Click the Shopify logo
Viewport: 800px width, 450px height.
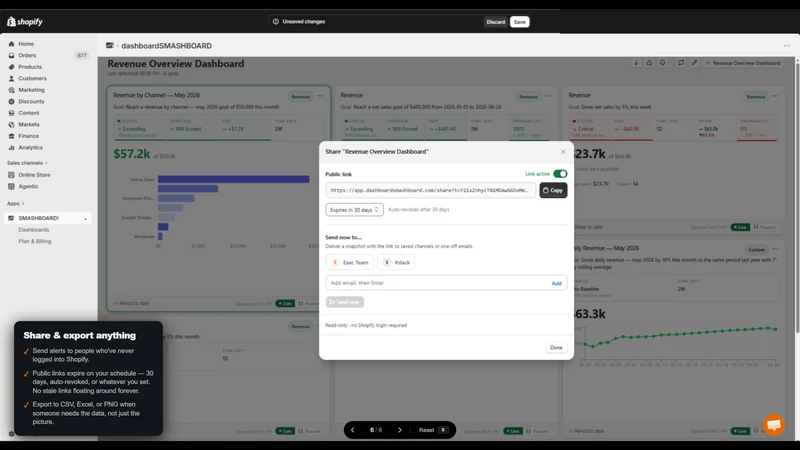click(x=24, y=21)
